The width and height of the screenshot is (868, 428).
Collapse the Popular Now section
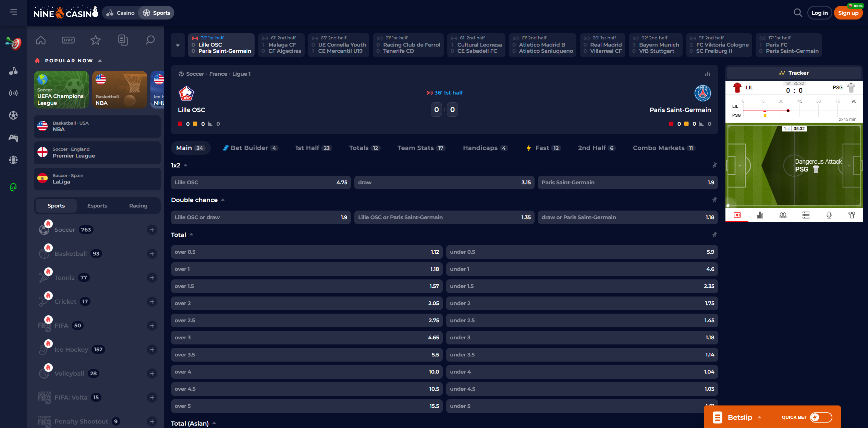pyautogui.click(x=100, y=61)
